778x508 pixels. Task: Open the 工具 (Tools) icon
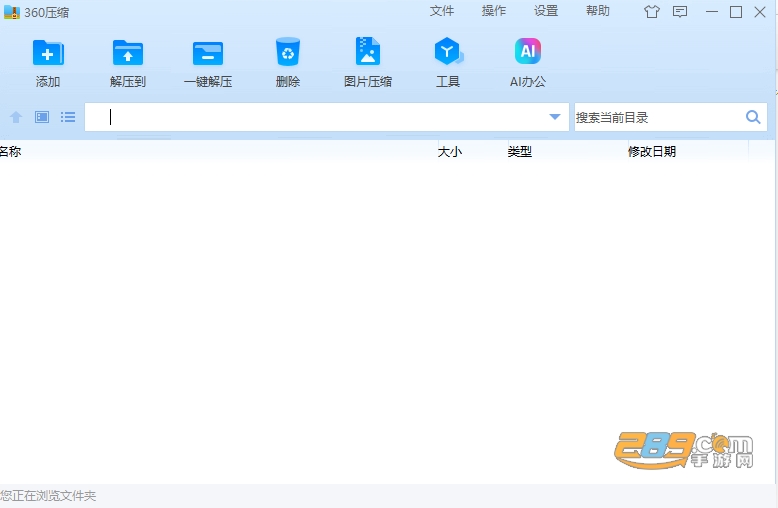(x=448, y=52)
